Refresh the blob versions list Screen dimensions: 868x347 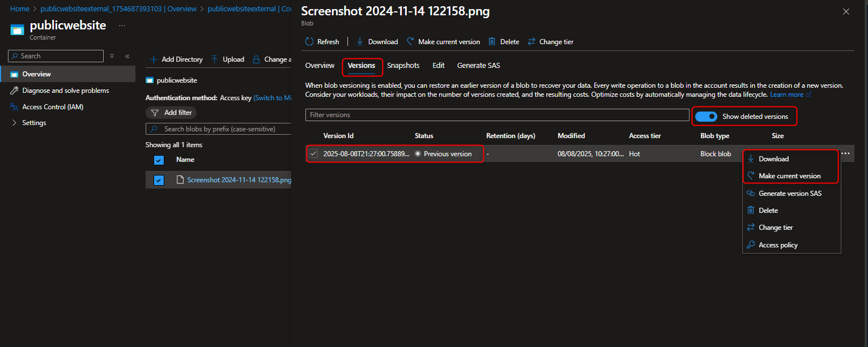coord(322,41)
